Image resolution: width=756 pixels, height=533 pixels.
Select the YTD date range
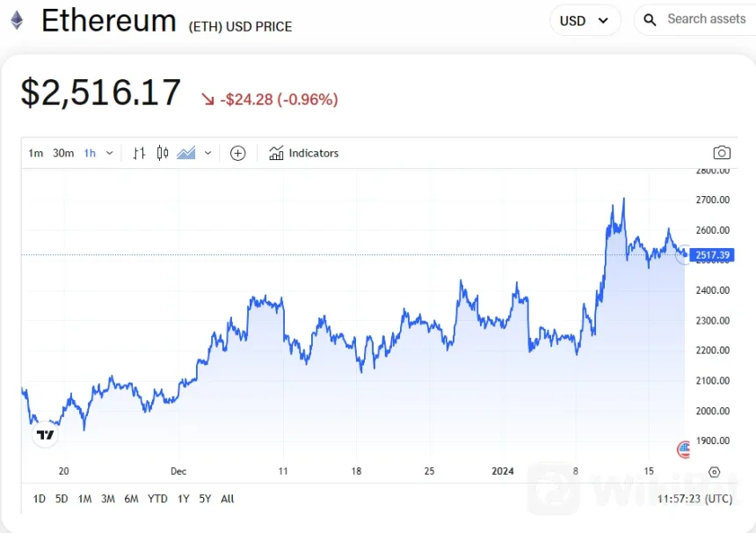point(157,499)
